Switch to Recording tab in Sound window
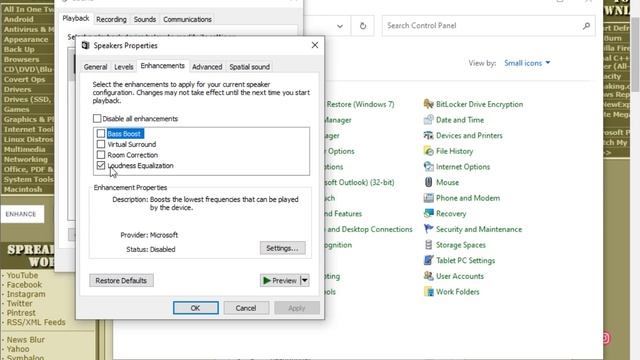The height and width of the screenshot is (360, 640). point(111,19)
